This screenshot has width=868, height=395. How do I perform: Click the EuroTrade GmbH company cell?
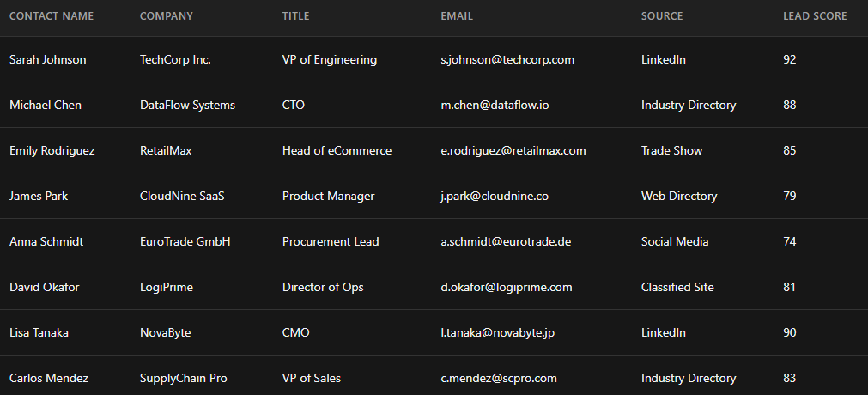[x=185, y=242]
